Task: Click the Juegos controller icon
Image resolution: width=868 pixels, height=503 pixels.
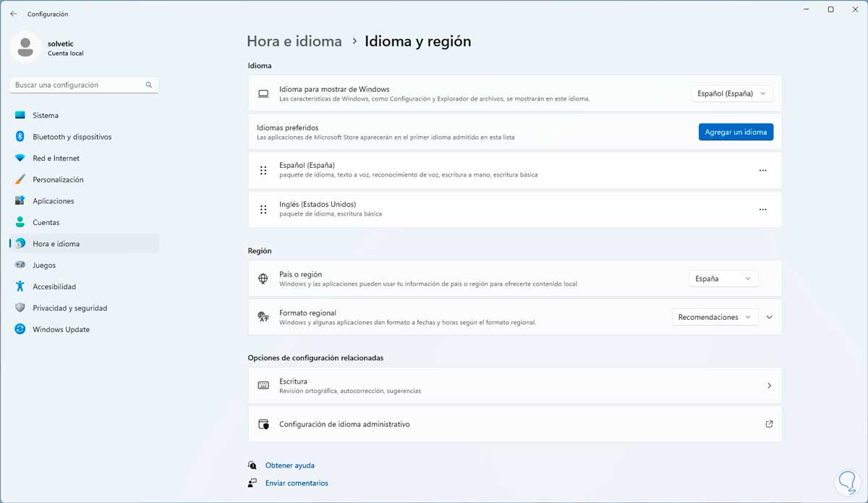Action: click(x=20, y=265)
